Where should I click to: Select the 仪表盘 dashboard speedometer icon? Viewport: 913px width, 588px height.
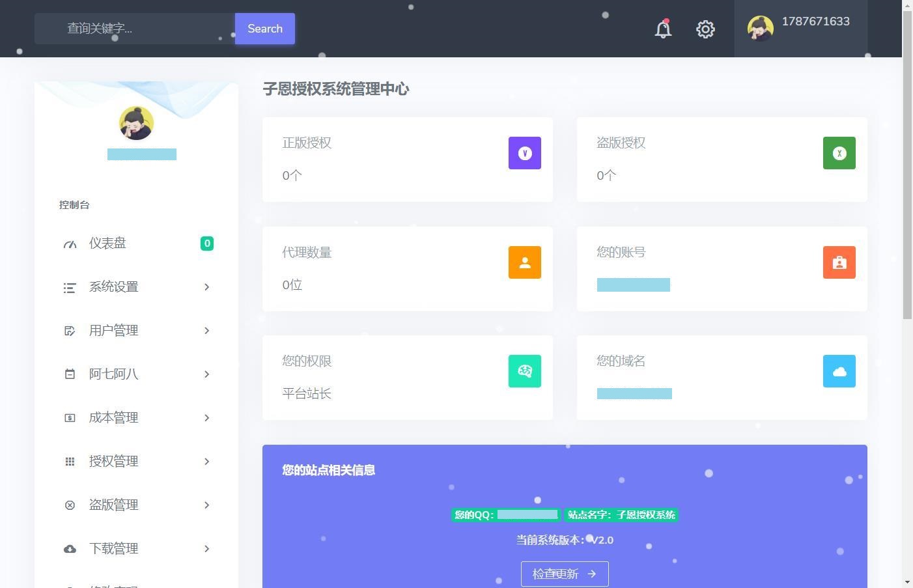[70, 243]
